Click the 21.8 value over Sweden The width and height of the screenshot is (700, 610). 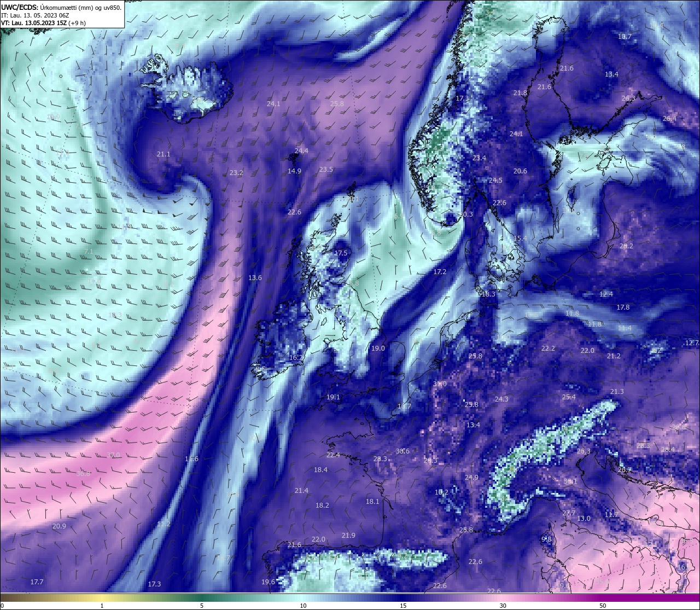tap(520, 93)
